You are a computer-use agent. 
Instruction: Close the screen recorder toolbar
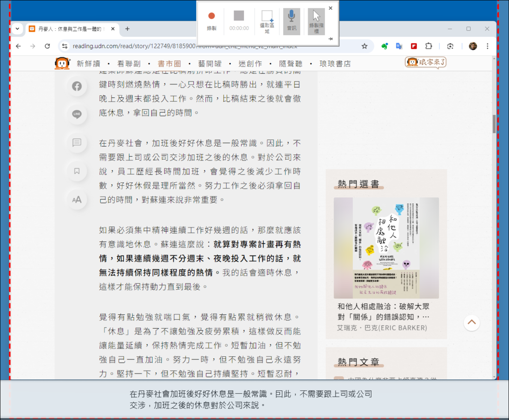331,8
